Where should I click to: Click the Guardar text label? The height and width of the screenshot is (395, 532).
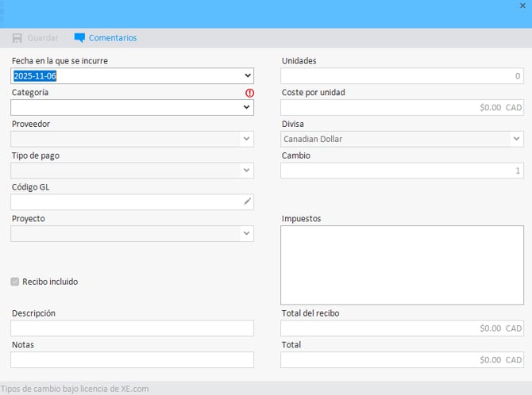[43, 38]
